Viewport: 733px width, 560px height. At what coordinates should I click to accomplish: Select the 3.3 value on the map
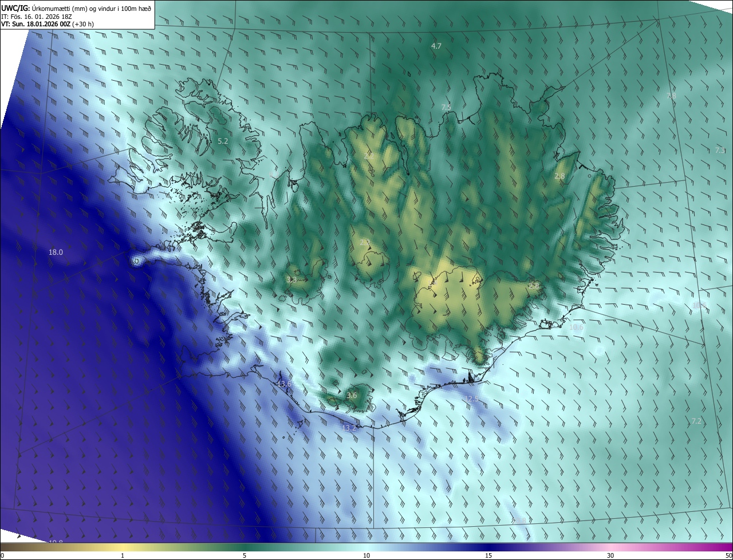(x=291, y=279)
